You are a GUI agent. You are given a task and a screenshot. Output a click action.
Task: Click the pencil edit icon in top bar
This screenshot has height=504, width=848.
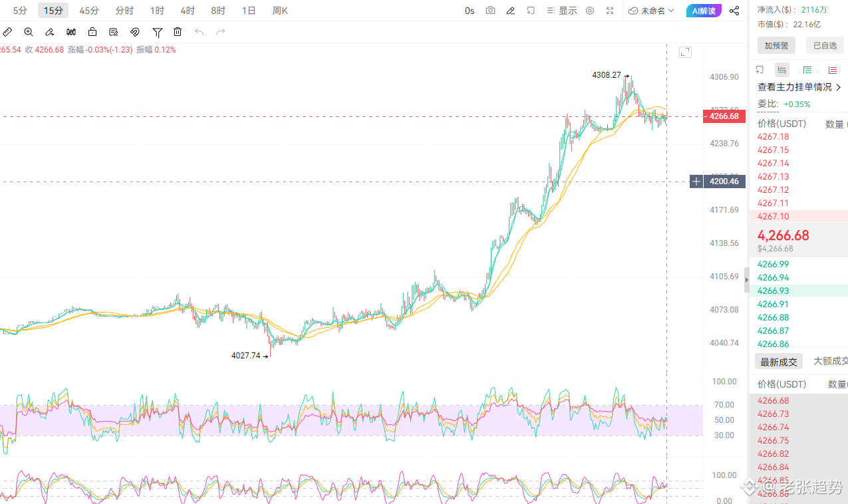coord(511,11)
